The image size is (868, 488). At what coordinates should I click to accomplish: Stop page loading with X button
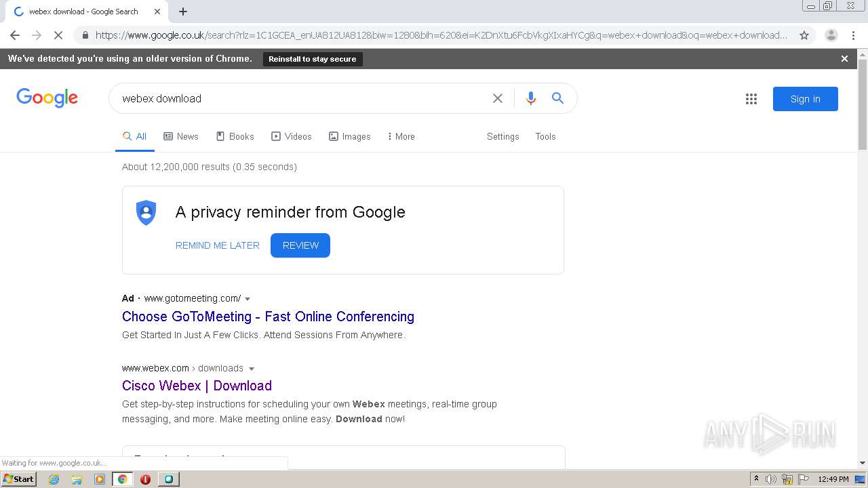point(58,35)
